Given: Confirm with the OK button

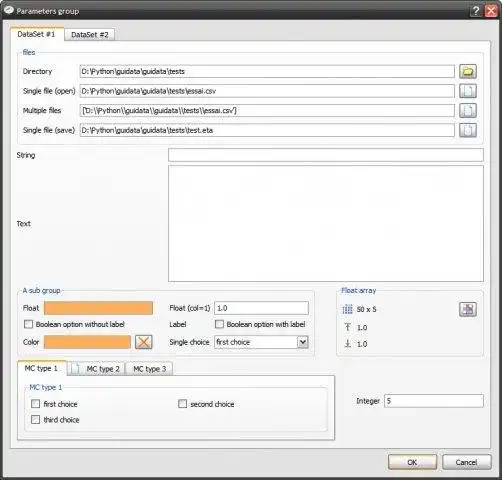Looking at the screenshot, I should point(412,462).
